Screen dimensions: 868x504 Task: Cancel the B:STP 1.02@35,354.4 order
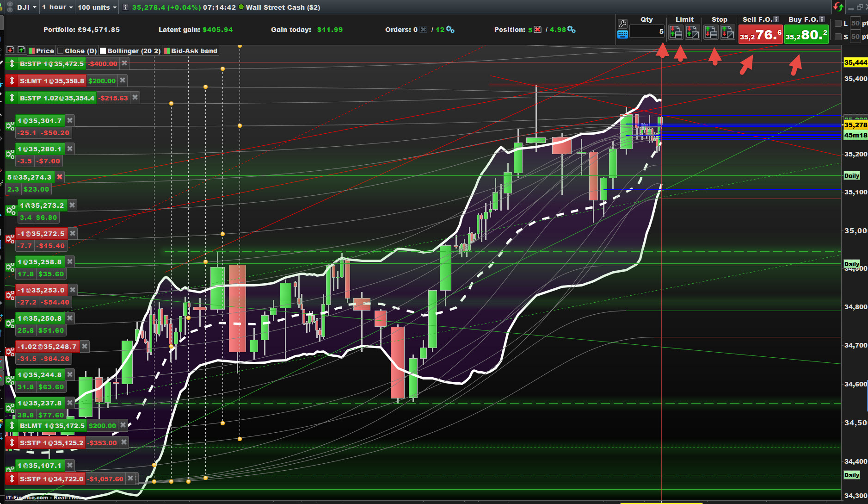click(x=135, y=98)
